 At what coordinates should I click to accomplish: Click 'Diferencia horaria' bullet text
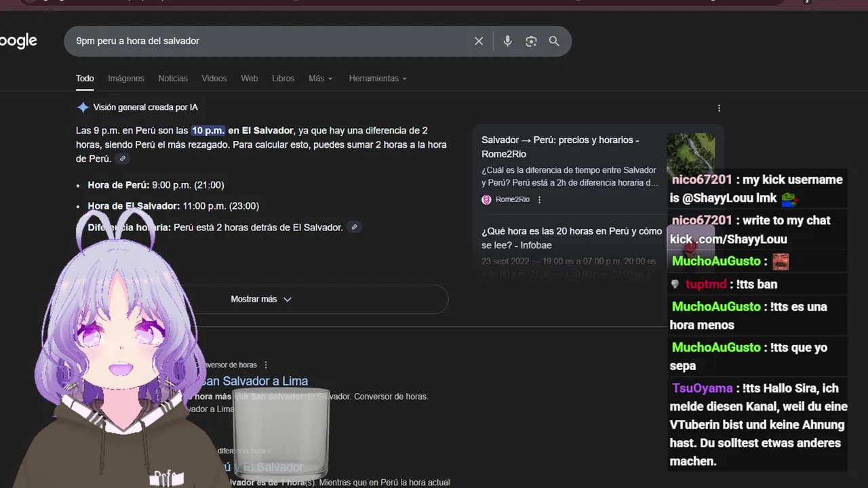[216, 227]
